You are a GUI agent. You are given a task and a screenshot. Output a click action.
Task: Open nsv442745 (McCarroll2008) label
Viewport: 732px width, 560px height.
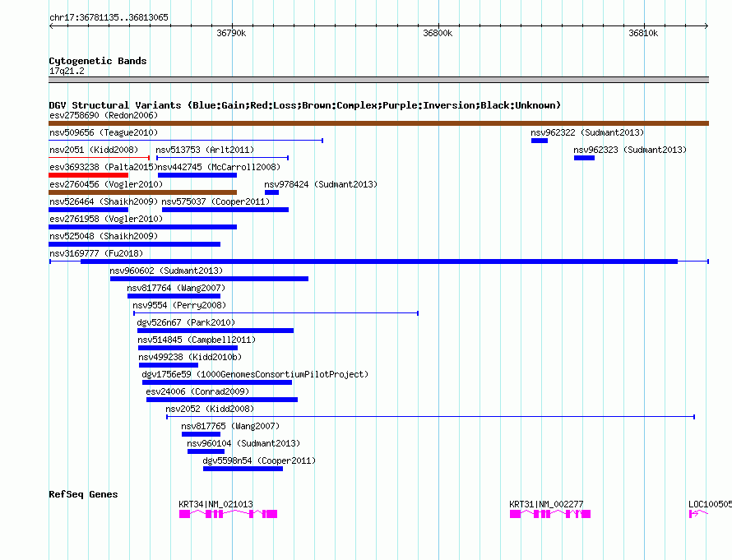pyautogui.click(x=220, y=167)
